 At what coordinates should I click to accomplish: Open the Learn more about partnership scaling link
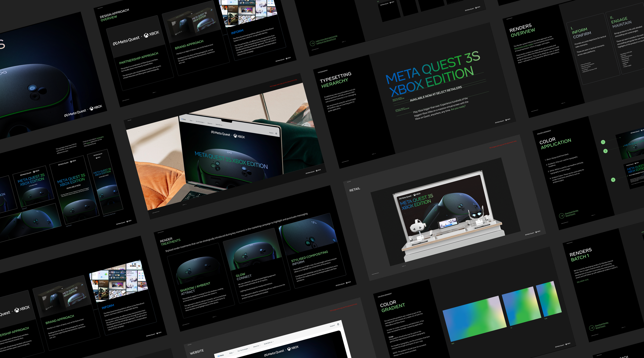[x=326, y=39]
